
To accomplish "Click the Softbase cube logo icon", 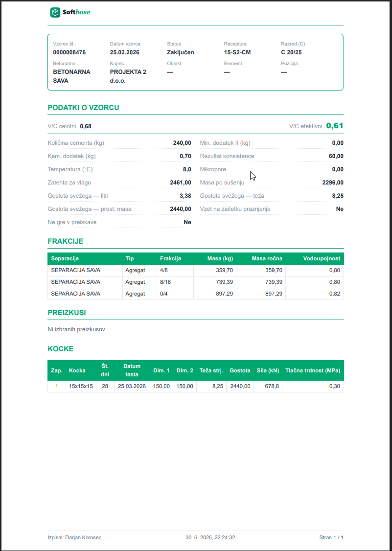I will pos(55,13).
